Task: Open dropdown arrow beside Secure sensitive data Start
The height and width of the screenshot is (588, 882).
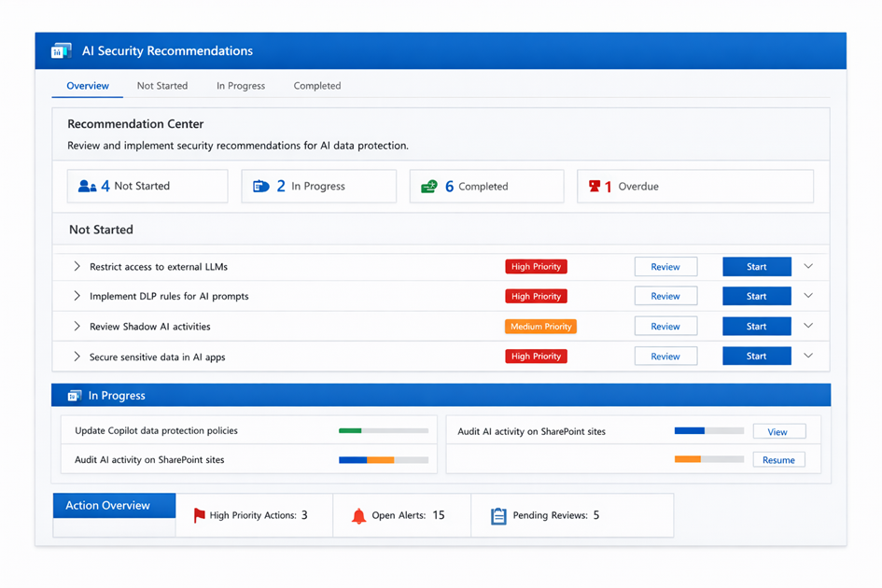Action: 808,356
